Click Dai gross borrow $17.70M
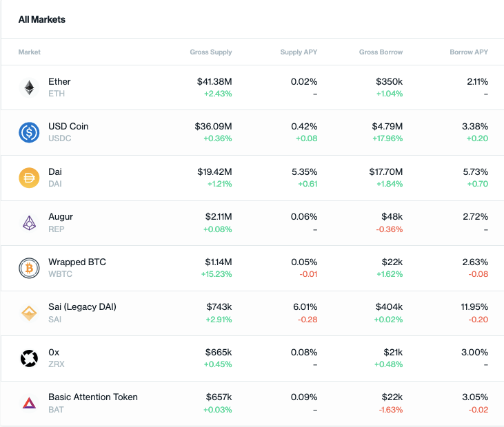The width and height of the screenshot is (504, 427). point(385,171)
